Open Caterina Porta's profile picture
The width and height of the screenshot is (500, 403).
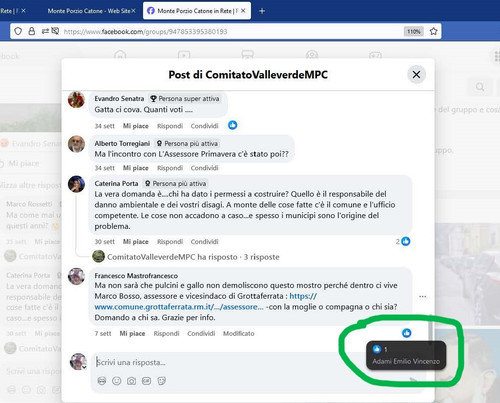[76, 184]
